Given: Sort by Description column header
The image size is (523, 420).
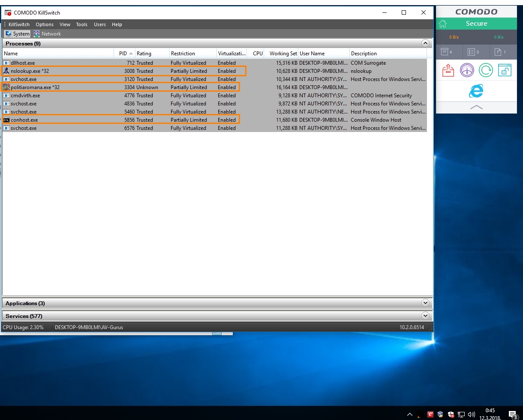Looking at the screenshot, I should point(388,54).
